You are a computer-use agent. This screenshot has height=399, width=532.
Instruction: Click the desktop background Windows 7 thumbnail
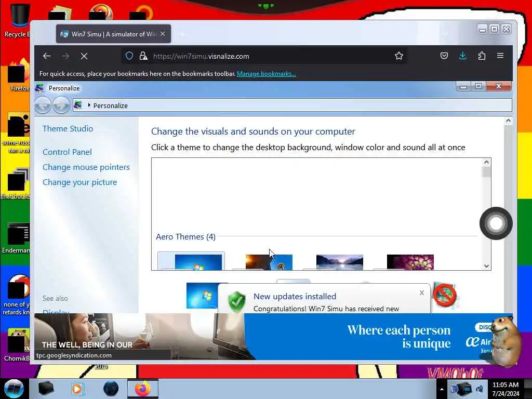[202, 296]
